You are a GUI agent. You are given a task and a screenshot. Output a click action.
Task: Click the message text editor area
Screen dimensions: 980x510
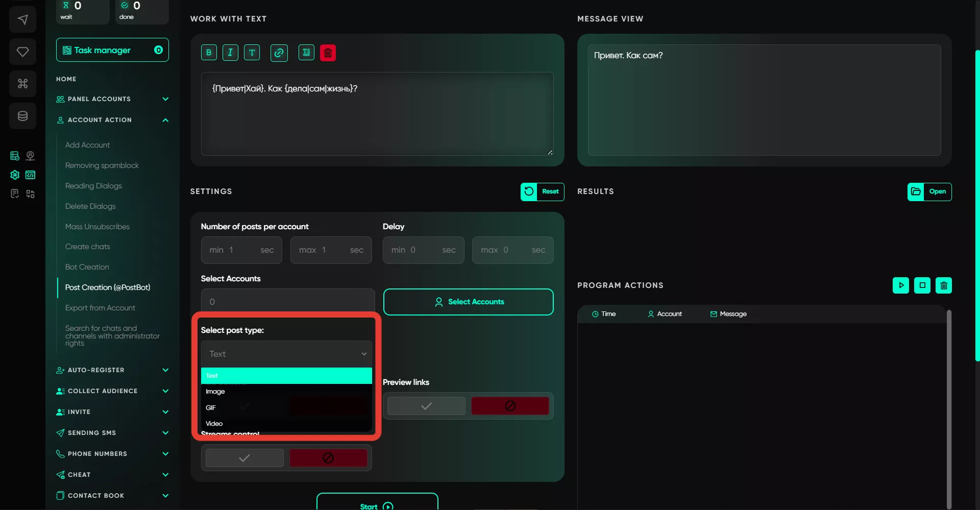[x=377, y=114]
